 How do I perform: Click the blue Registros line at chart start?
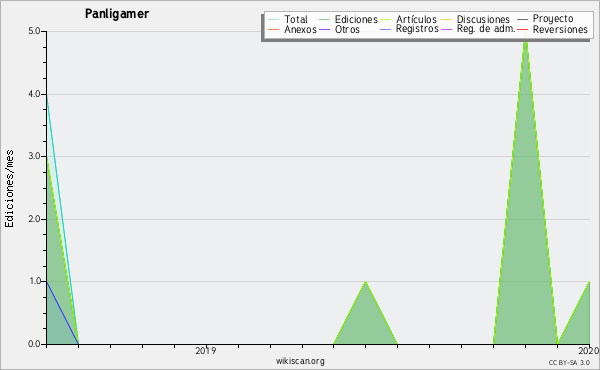pos(62,313)
